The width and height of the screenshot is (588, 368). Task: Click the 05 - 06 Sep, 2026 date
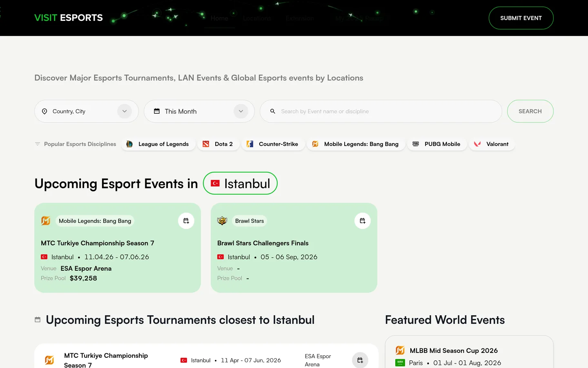point(289,257)
